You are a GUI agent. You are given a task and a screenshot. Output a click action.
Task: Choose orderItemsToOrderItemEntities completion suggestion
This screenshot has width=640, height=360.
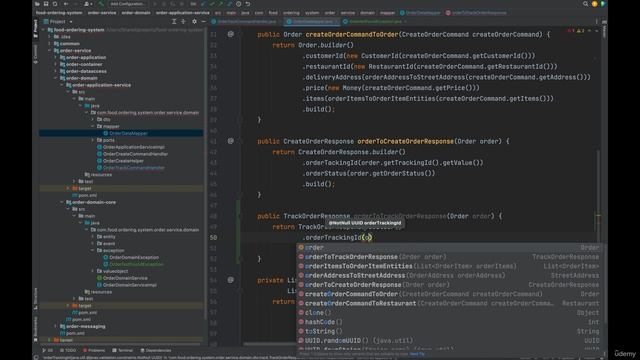click(x=450, y=266)
